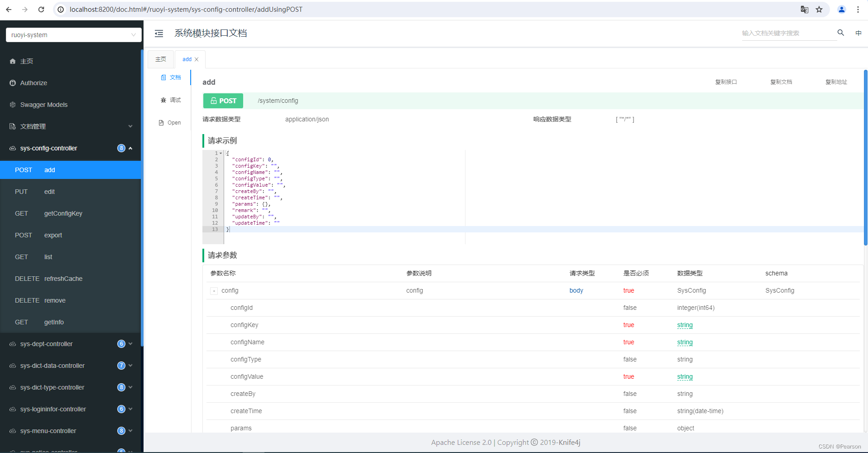Image resolution: width=868 pixels, height=453 pixels.
Task: Click the home icon beside 主页
Action: 13,61
